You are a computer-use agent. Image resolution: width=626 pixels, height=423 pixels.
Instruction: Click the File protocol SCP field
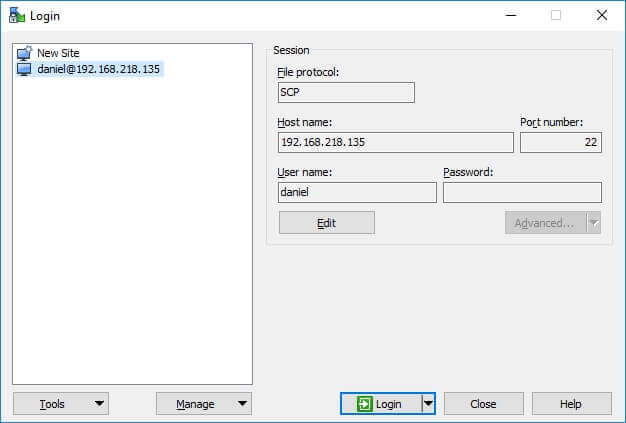tap(346, 93)
